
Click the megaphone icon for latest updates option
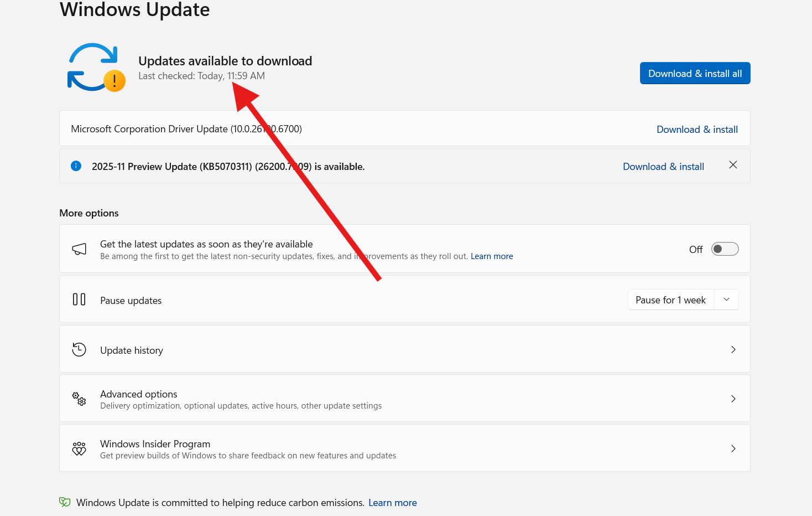tap(79, 249)
